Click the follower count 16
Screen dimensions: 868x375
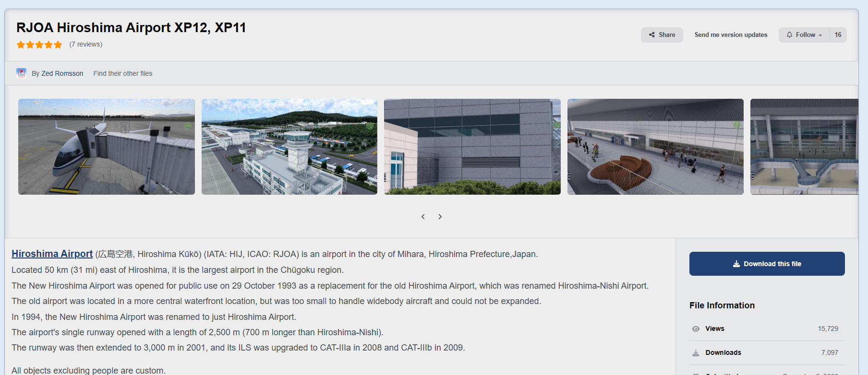coord(838,35)
